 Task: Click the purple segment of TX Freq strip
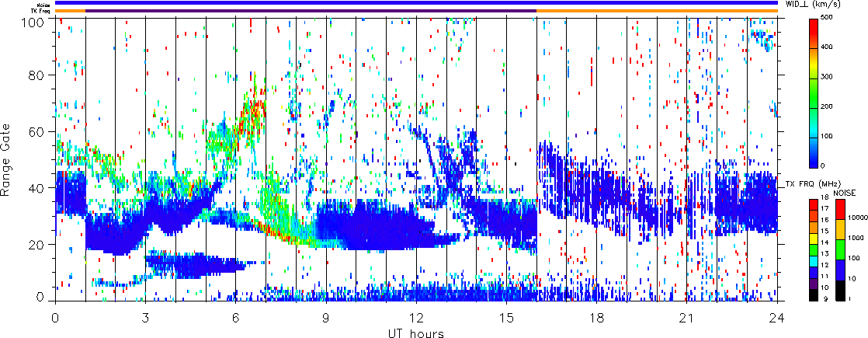(x=311, y=11)
